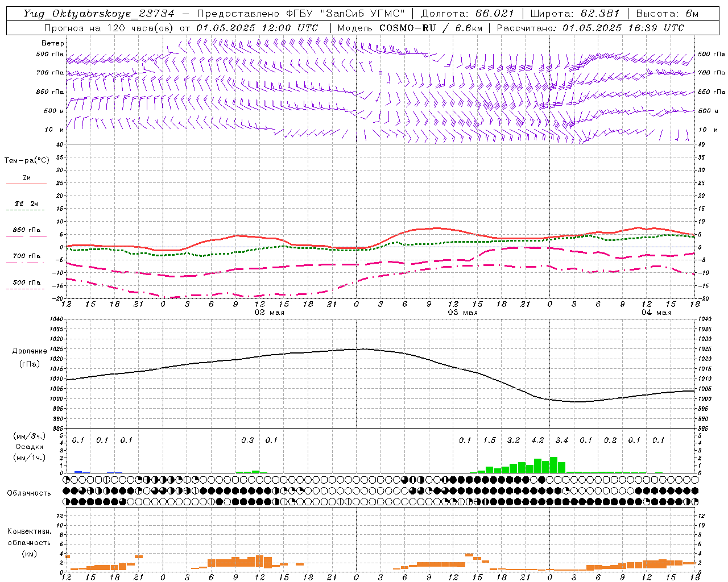The height and width of the screenshot is (582, 728).
Task: Click the blue precipitation bar in the rainfall chart
Action: [78, 472]
